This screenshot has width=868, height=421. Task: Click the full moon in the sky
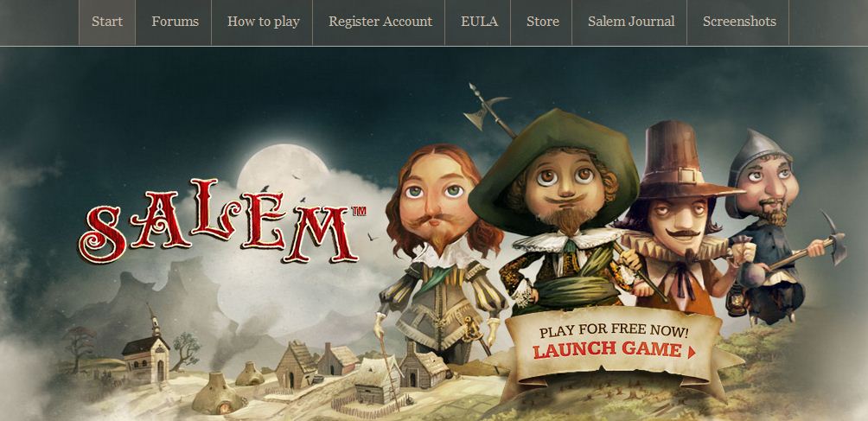pyautogui.click(x=283, y=166)
